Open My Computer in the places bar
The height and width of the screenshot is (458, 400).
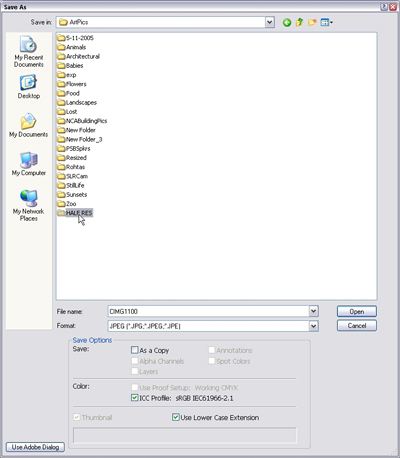29,164
